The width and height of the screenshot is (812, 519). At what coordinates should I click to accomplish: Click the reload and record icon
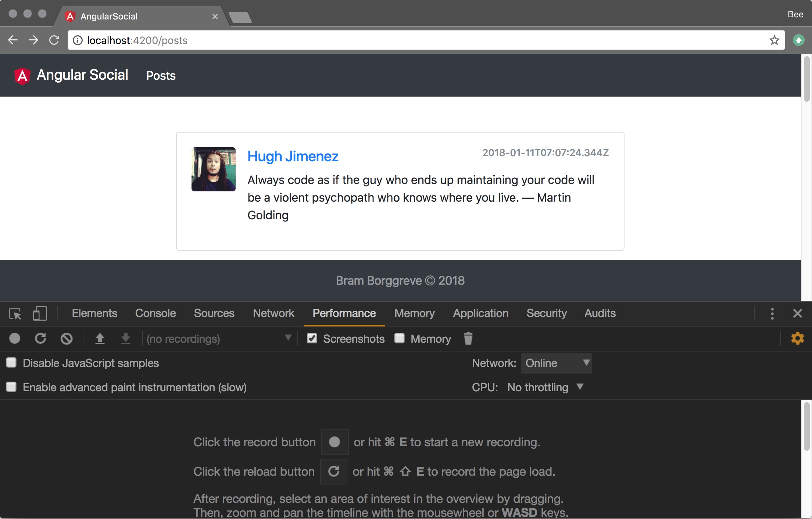point(40,338)
